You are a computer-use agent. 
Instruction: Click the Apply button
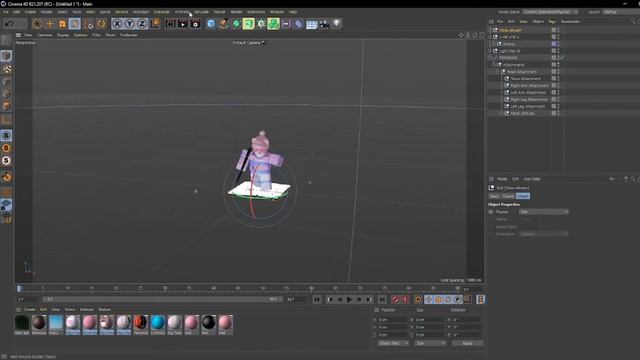(467, 343)
